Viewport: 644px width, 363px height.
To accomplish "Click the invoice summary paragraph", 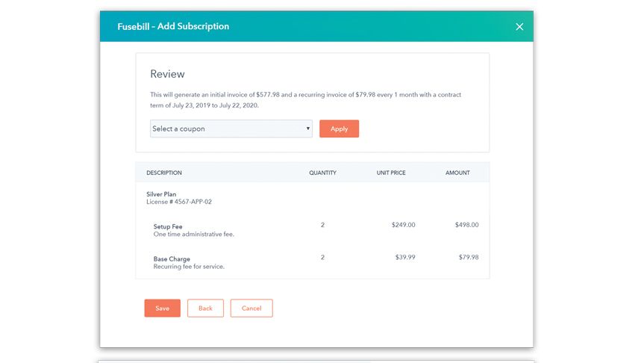I will (x=305, y=100).
